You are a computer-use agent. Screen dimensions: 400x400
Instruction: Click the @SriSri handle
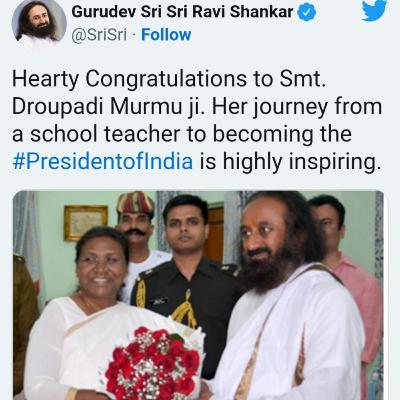pyautogui.click(x=99, y=35)
